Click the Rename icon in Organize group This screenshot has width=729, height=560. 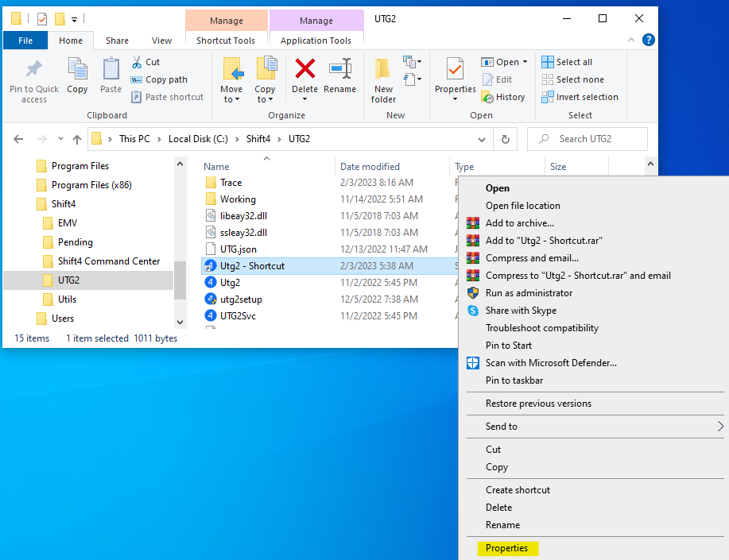point(339,71)
